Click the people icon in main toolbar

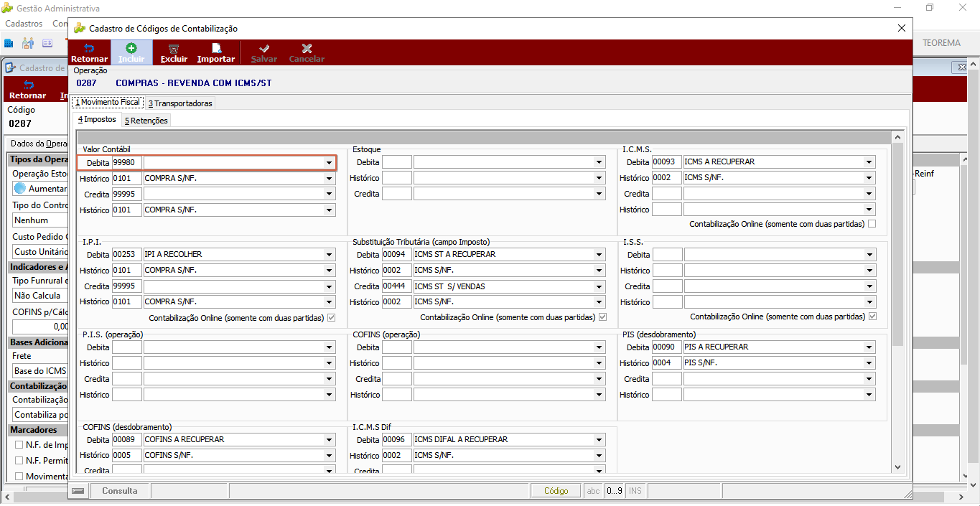tap(28, 43)
